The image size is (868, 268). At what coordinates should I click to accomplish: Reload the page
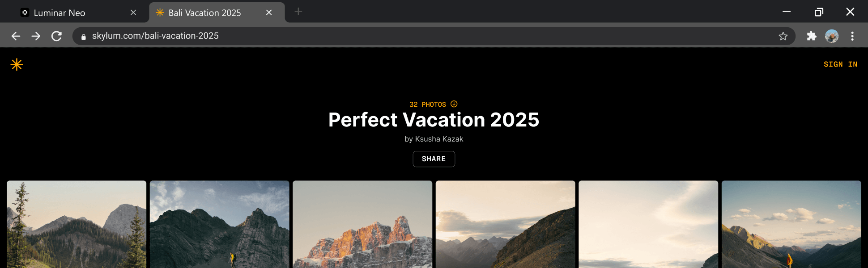tap(56, 36)
